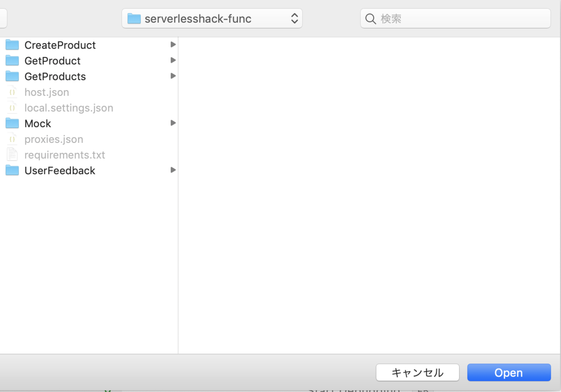Click the Open button

tap(509, 373)
